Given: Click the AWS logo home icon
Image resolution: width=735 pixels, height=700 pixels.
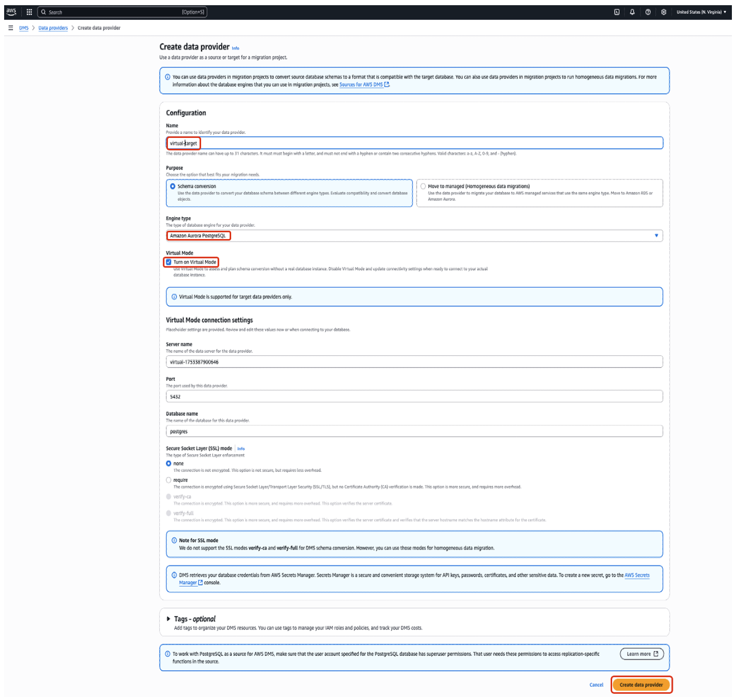Looking at the screenshot, I should pos(11,12).
